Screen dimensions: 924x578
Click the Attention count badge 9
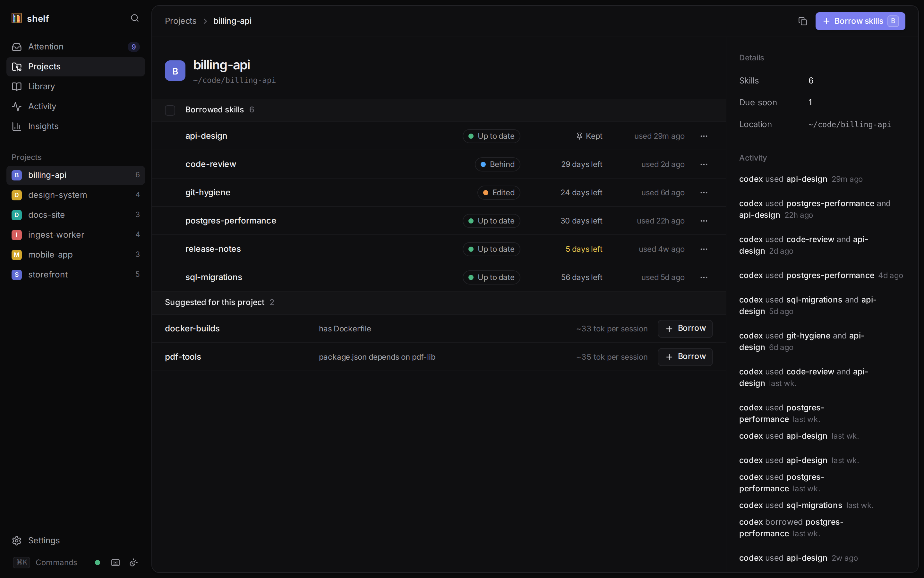coord(134,47)
